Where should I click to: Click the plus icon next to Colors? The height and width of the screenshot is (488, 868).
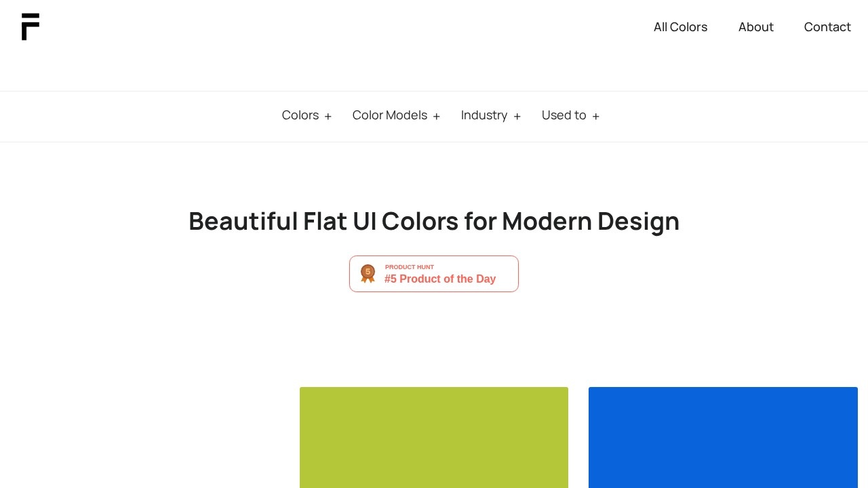[328, 116]
